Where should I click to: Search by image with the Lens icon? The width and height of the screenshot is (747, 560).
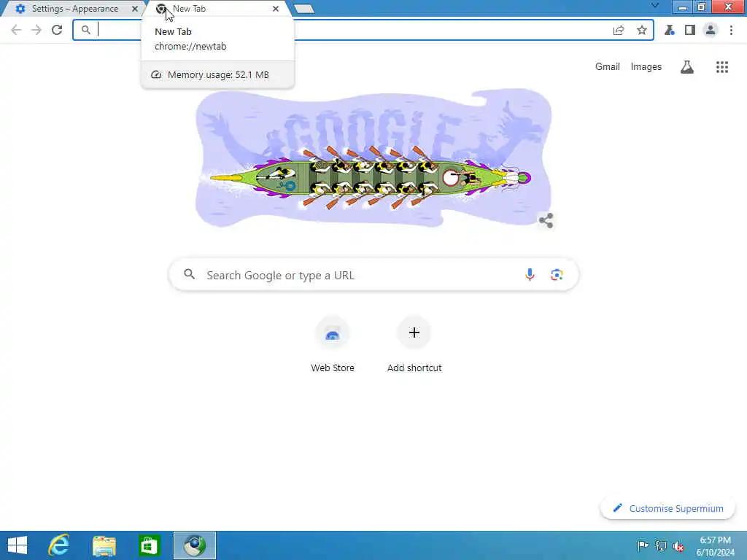click(557, 275)
